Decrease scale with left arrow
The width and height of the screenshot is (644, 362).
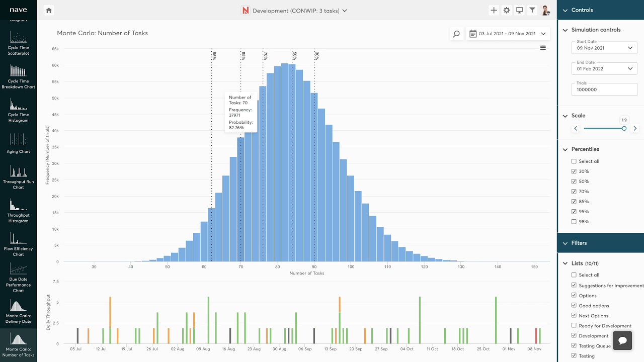[x=576, y=129]
